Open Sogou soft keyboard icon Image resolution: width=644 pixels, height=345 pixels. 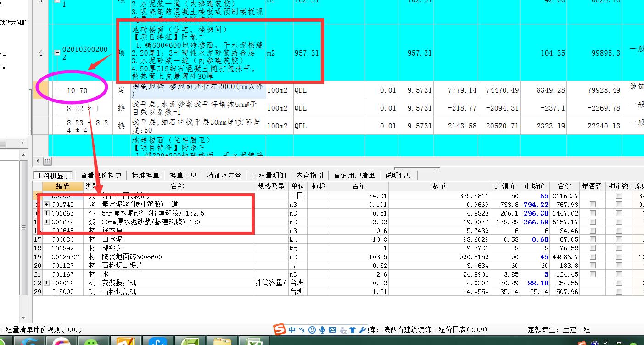tap(332, 329)
